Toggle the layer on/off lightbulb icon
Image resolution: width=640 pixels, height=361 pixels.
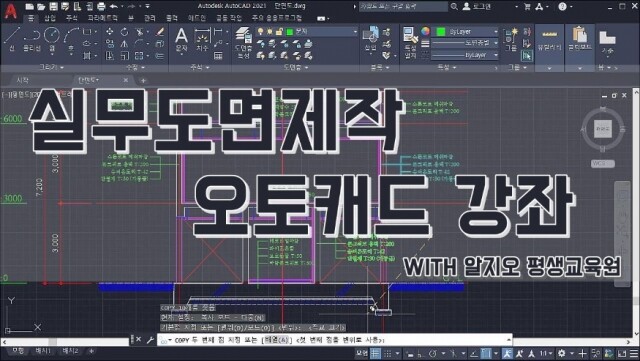[x=260, y=31]
